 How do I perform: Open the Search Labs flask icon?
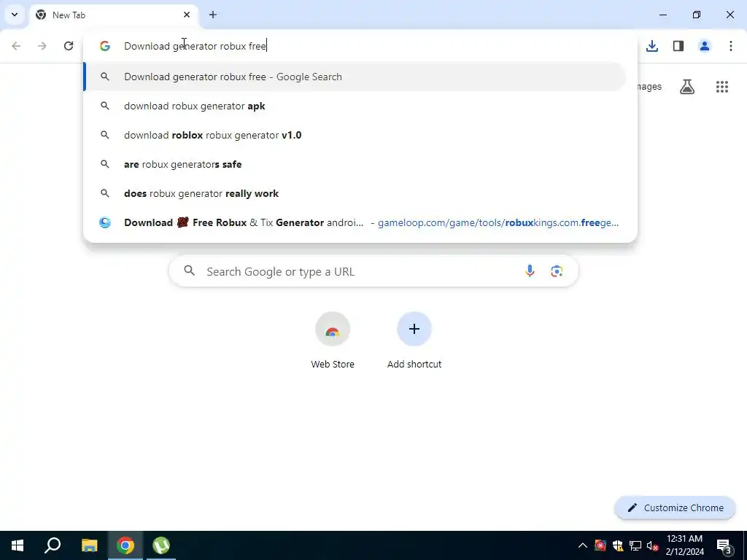pyautogui.click(x=687, y=87)
